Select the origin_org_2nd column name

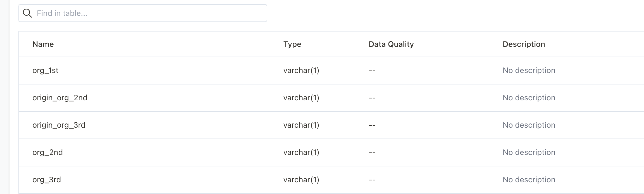pyautogui.click(x=60, y=98)
